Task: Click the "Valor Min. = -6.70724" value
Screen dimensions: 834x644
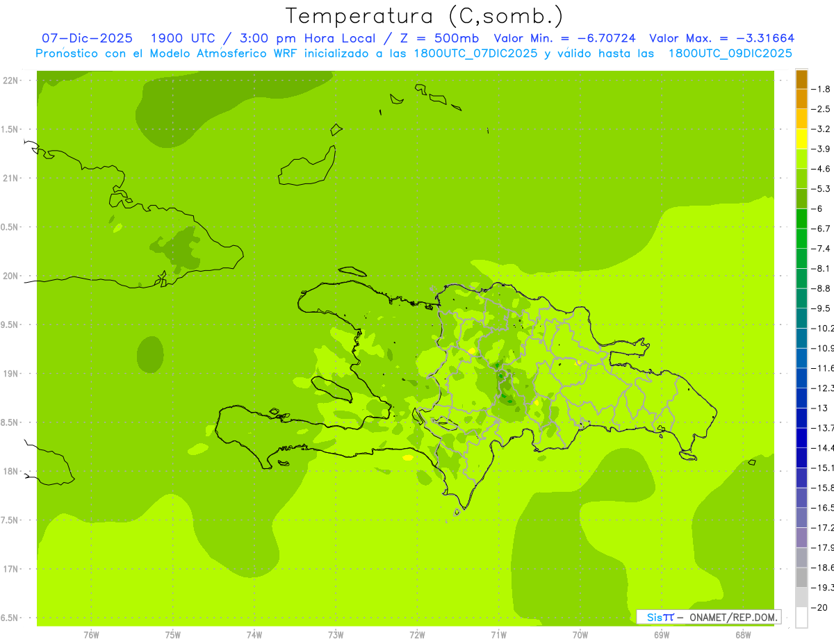Action: tap(566, 39)
